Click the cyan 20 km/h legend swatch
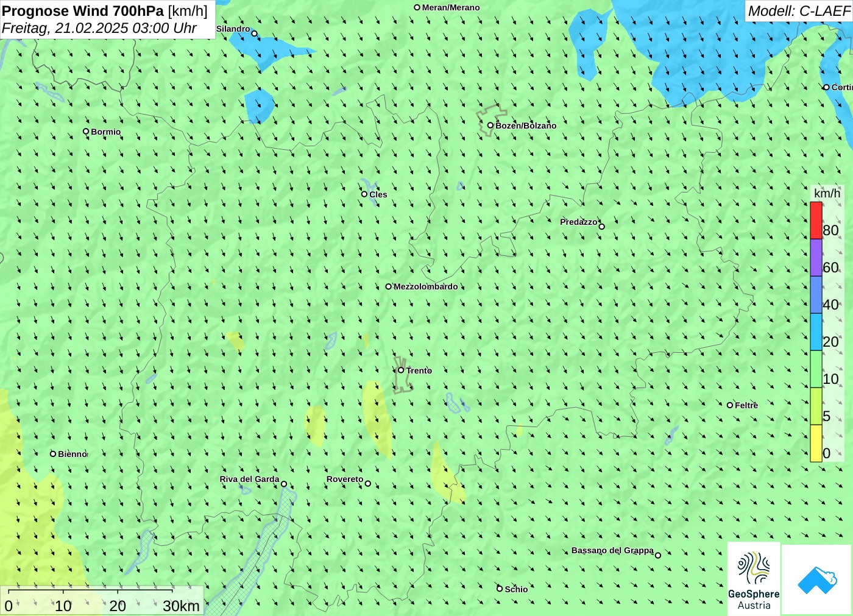The width and height of the screenshot is (853, 616). click(816, 332)
